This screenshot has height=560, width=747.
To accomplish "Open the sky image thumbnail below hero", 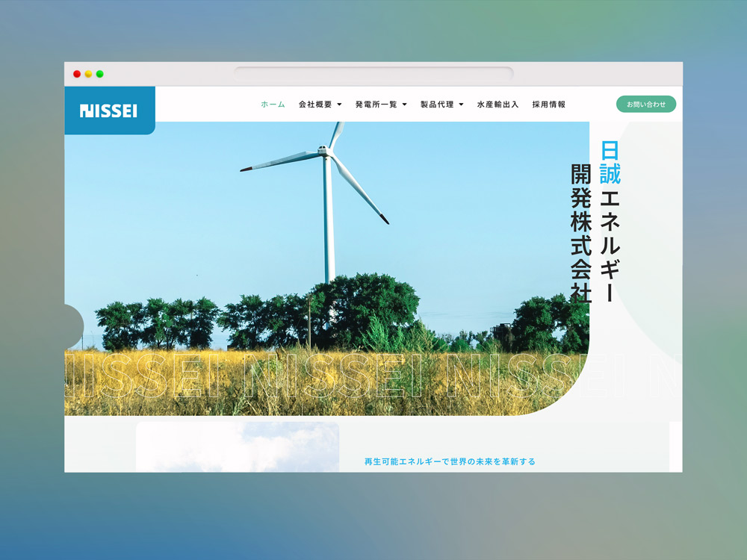I will [x=238, y=447].
